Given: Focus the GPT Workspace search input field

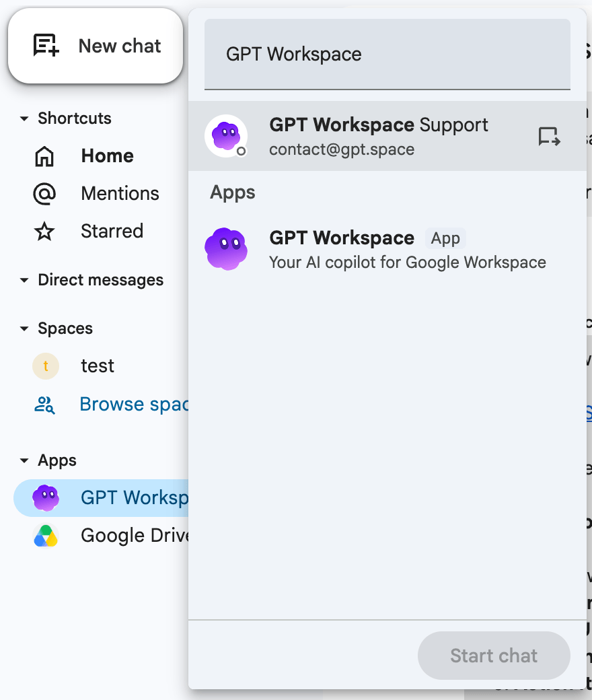Looking at the screenshot, I should [387, 54].
